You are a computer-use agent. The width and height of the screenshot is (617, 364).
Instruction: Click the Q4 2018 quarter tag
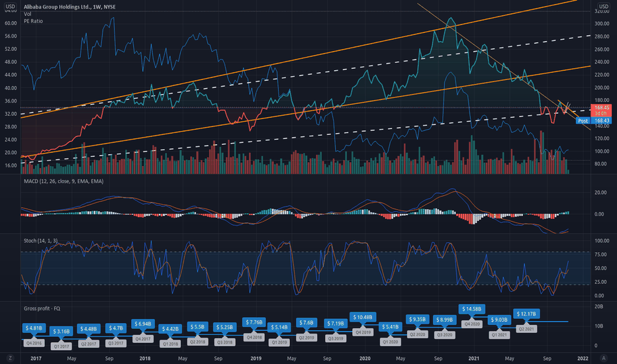pyautogui.click(x=254, y=338)
